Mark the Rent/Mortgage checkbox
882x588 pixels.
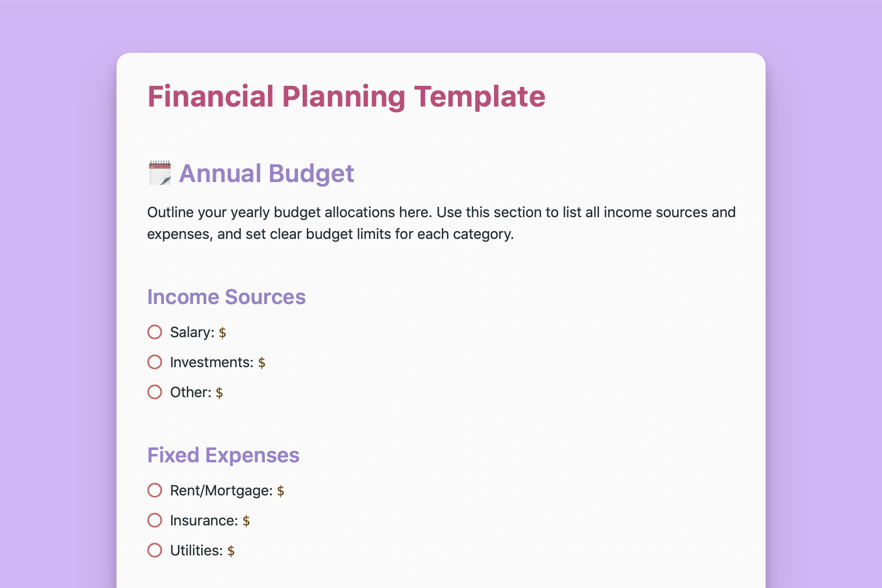click(x=155, y=490)
